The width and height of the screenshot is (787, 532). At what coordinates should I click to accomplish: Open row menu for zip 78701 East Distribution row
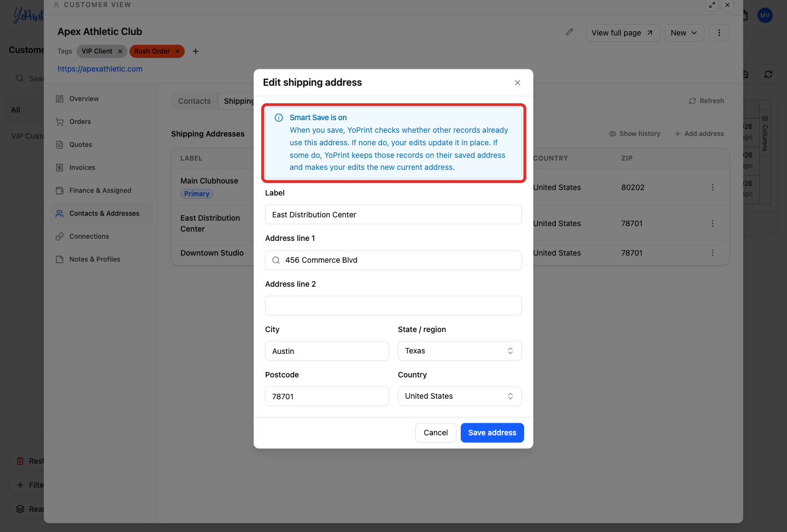[x=713, y=223]
